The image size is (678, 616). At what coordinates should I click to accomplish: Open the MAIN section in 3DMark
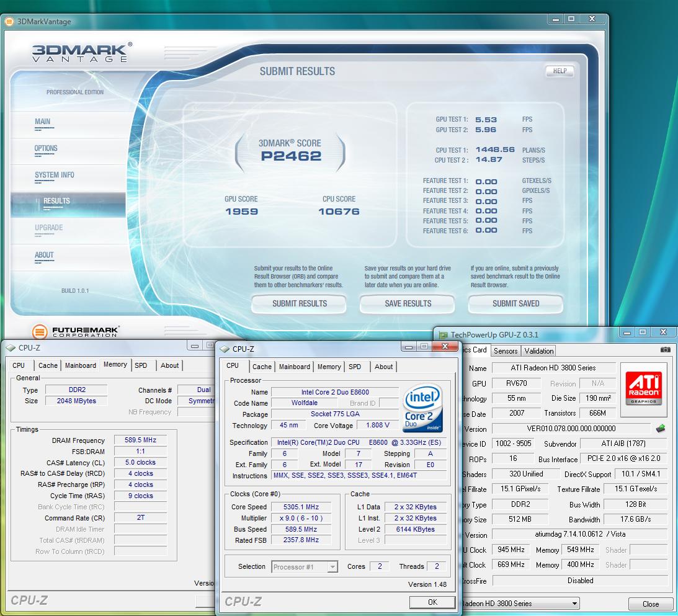42,122
